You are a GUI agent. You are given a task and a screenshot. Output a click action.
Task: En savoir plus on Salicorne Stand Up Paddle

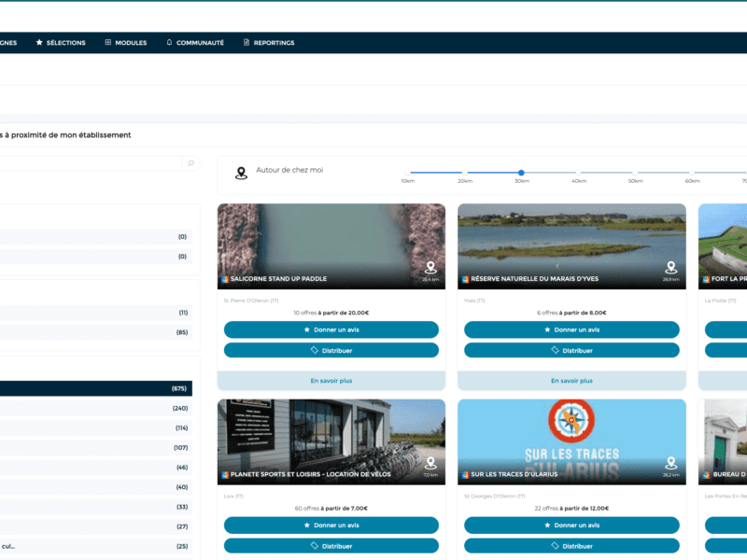331,381
